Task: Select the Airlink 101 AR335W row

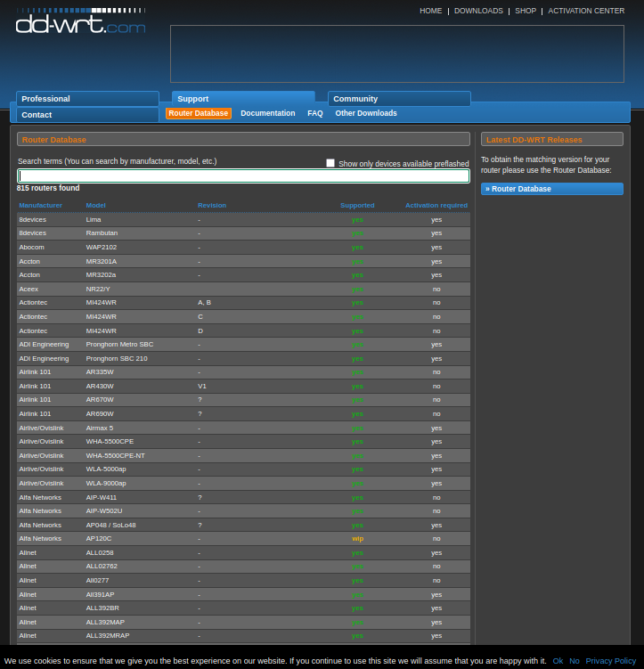Action: pos(243,372)
